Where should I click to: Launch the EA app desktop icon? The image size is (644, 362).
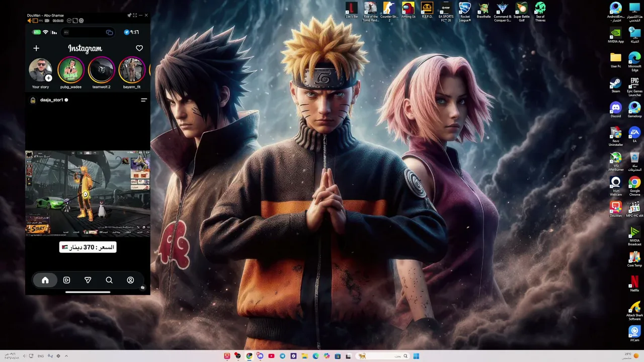tap(634, 134)
